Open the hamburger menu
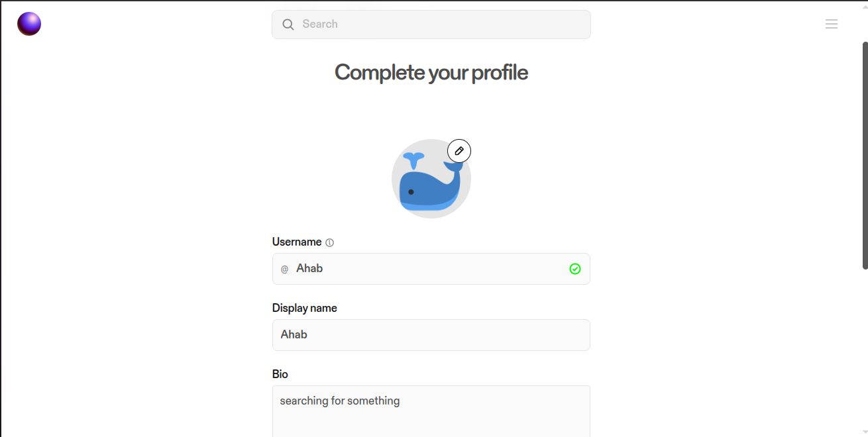Image resolution: width=868 pixels, height=437 pixels. (832, 24)
